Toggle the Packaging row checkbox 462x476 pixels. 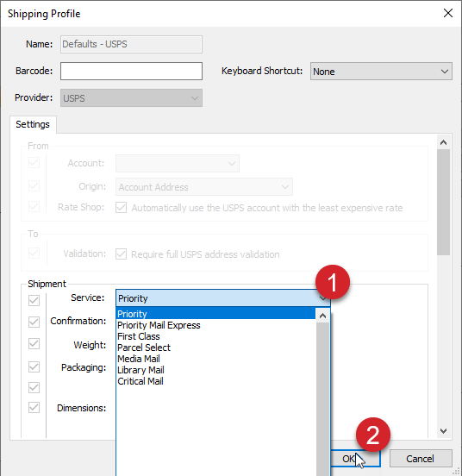(34, 366)
